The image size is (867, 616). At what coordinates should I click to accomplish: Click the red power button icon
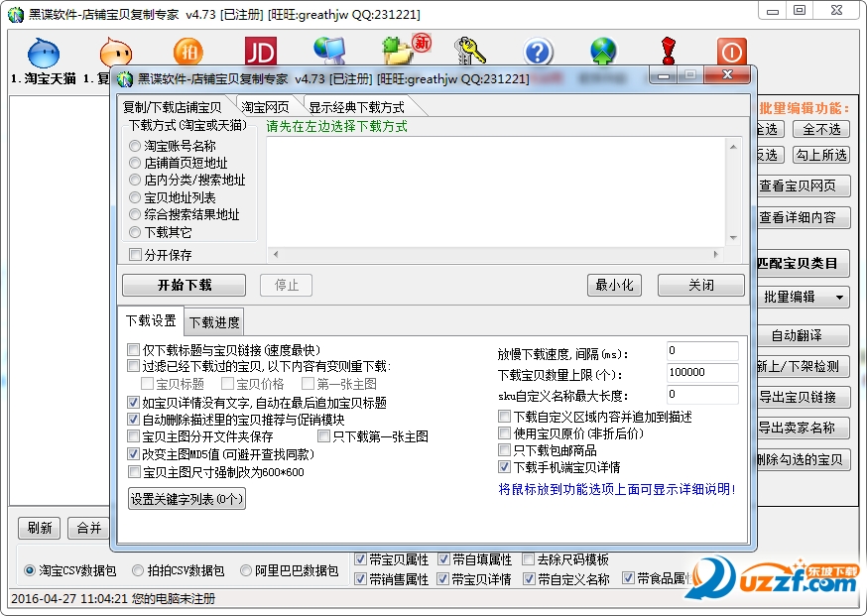(x=731, y=52)
